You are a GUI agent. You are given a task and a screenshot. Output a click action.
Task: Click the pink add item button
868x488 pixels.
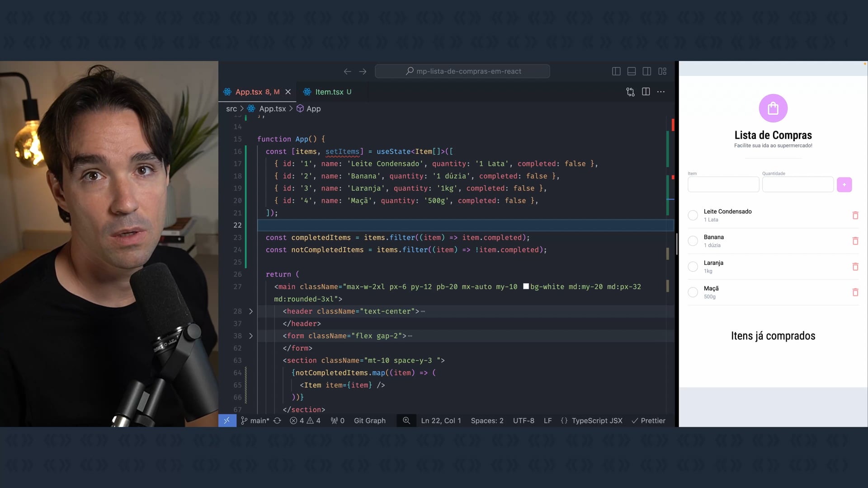[844, 184]
